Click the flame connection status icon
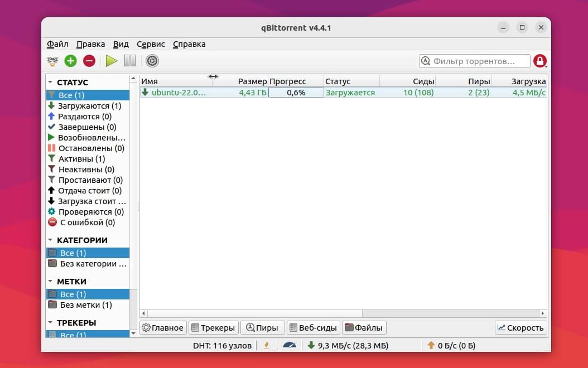 point(267,345)
